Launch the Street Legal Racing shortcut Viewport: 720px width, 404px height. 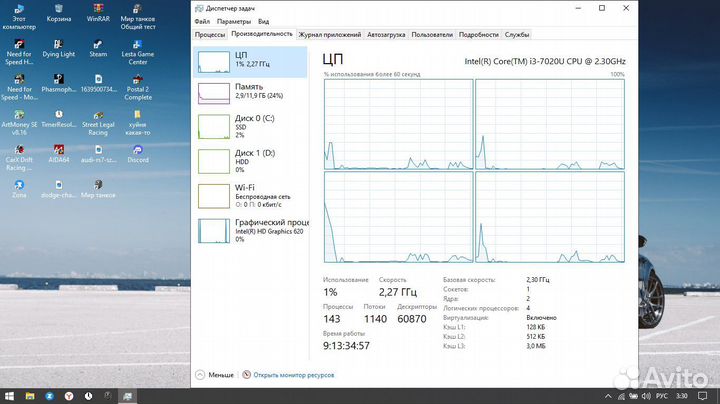click(x=98, y=123)
